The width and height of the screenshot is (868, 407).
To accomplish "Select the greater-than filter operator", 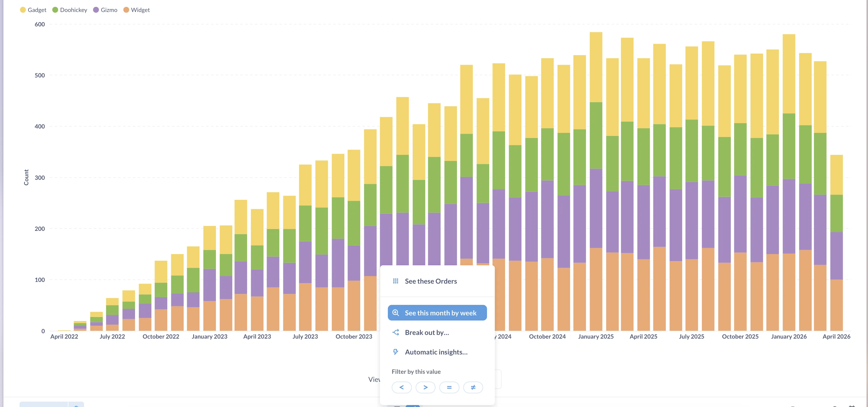I will click(425, 387).
